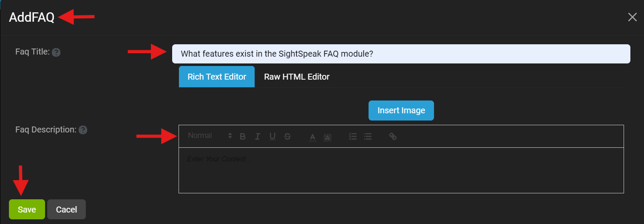Save the new FAQ

(27, 210)
